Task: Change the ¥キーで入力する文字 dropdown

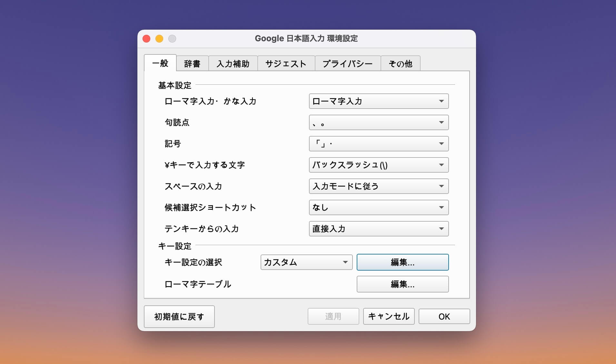Action: [379, 165]
